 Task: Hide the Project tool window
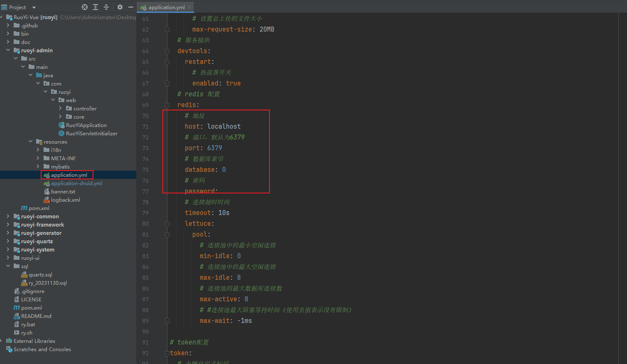(131, 7)
